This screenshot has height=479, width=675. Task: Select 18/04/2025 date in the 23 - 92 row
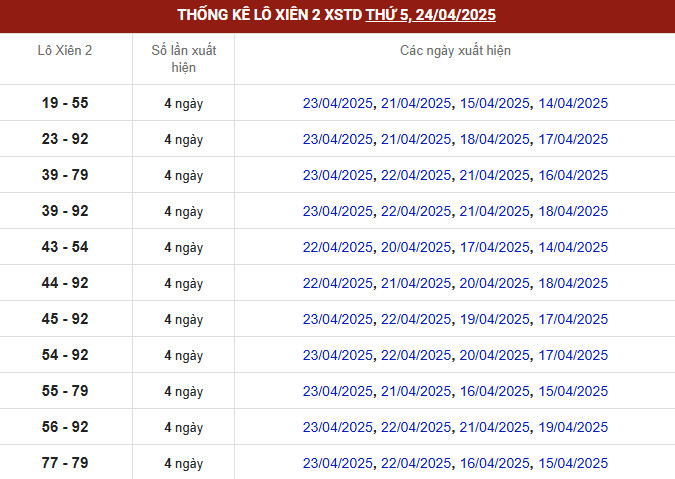(495, 139)
